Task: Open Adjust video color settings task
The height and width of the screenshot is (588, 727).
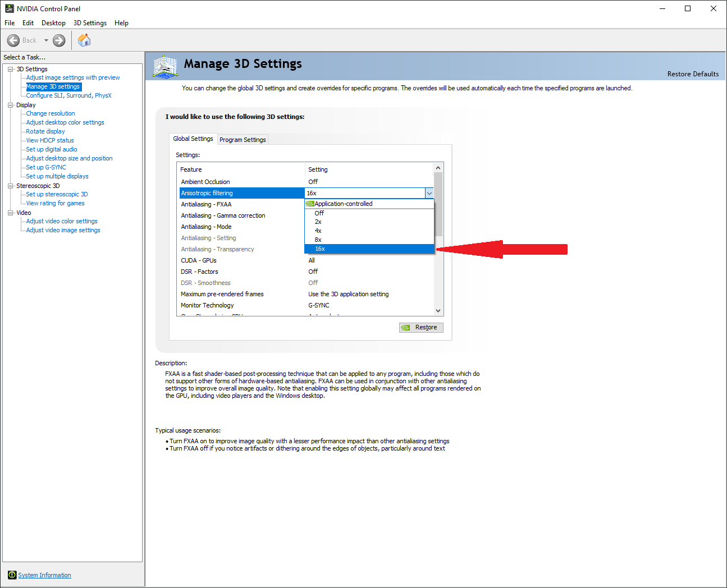Action: (62, 221)
